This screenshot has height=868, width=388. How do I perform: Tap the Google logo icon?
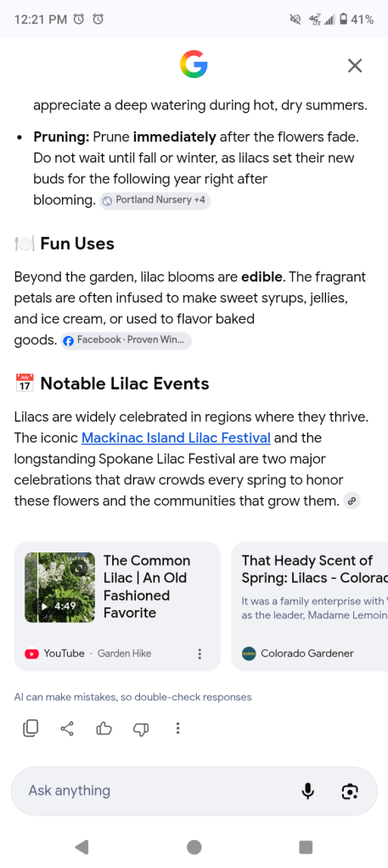pos(194,64)
